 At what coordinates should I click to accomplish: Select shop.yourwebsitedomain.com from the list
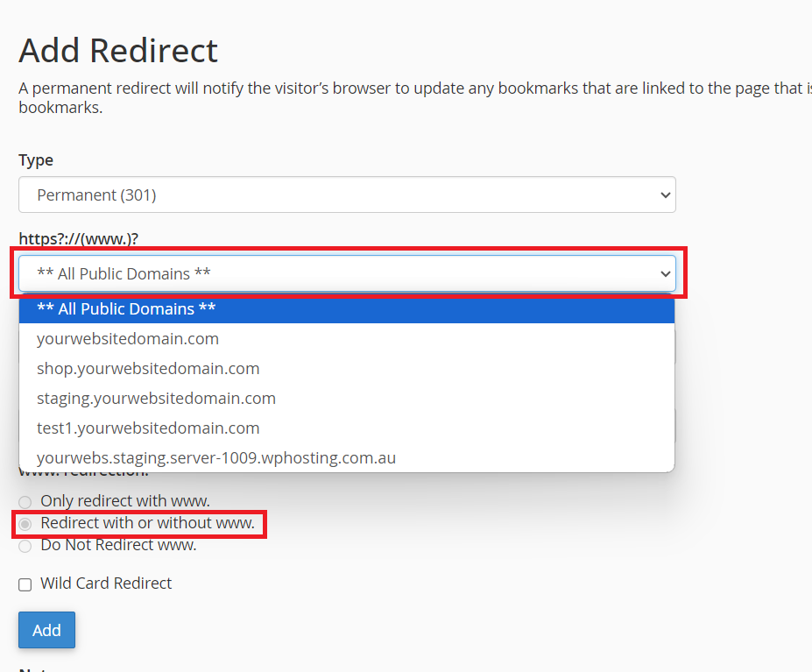(x=148, y=369)
